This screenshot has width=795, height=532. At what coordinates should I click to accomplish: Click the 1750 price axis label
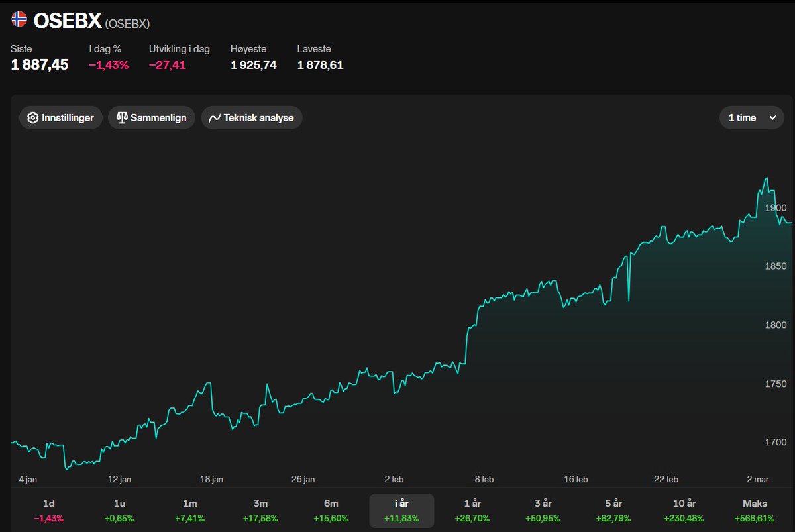[775, 384]
